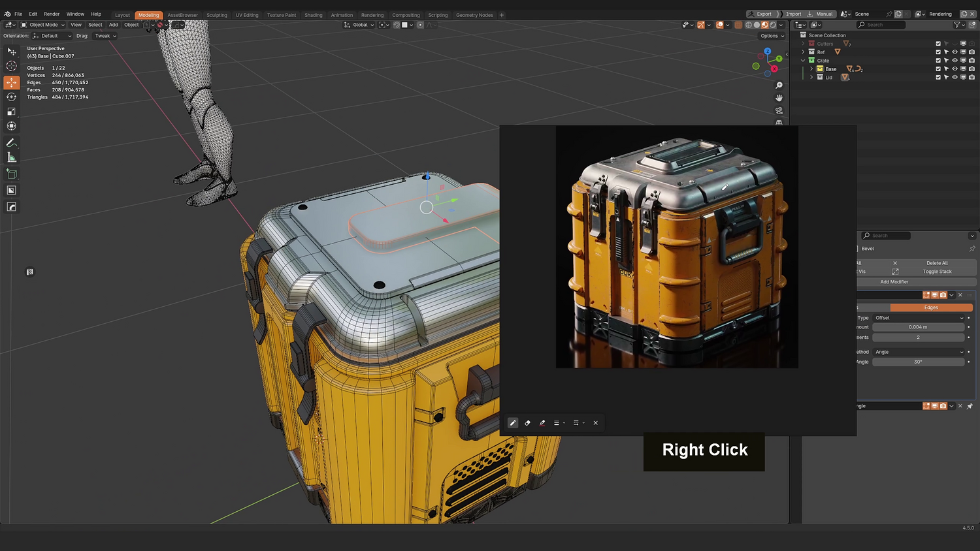Switch viewport shading to material preview
Viewport: 980px width, 551px height.
[764, 25]
